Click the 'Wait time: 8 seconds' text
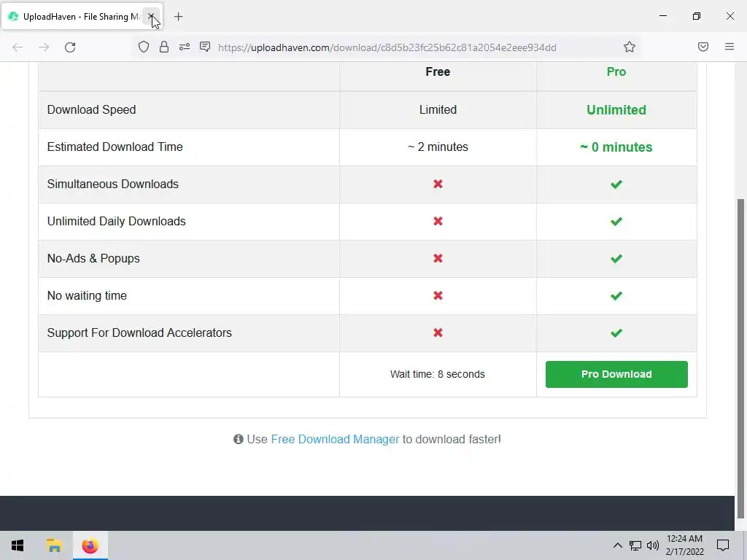 click(438, 374)
